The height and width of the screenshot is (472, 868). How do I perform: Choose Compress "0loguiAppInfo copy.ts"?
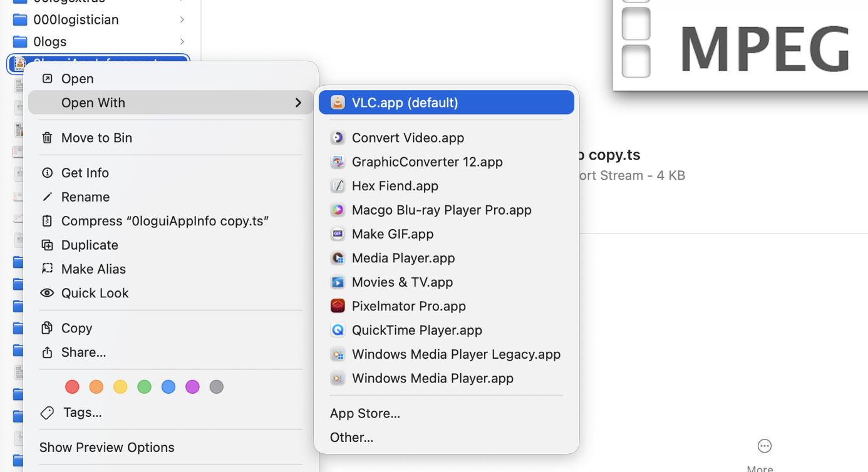click(171, 221)
